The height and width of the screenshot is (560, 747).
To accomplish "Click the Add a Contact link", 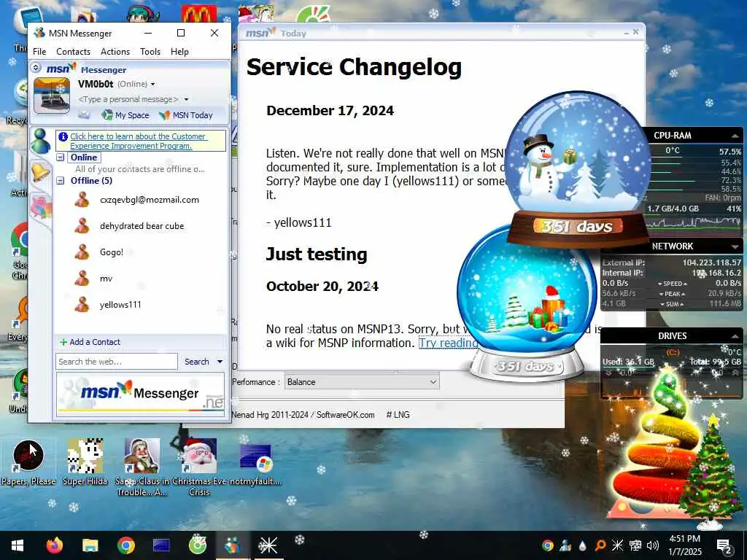I will [90, 342].
